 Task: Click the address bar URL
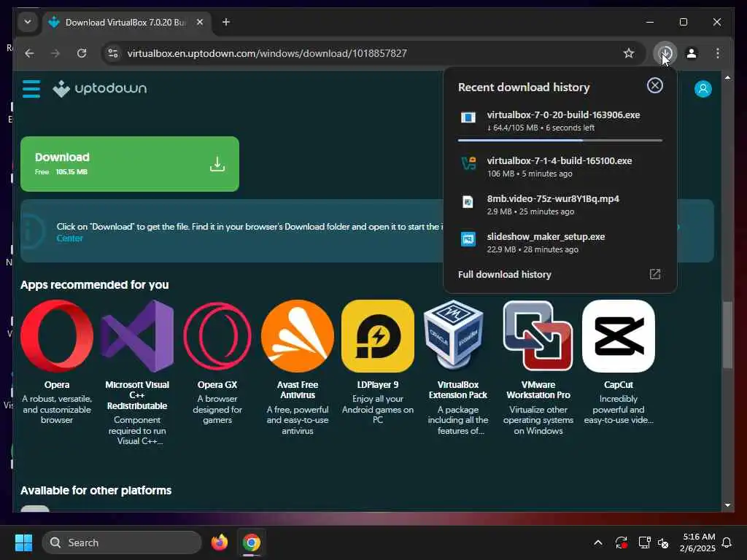(x=267, y=52)
